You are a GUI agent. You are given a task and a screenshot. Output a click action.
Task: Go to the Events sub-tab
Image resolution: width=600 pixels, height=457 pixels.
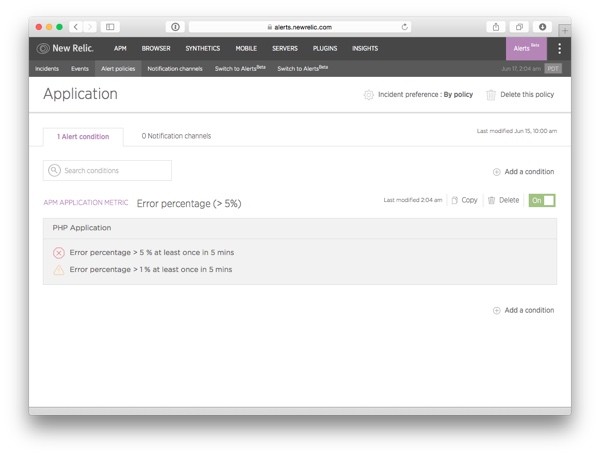click(80, 69)
